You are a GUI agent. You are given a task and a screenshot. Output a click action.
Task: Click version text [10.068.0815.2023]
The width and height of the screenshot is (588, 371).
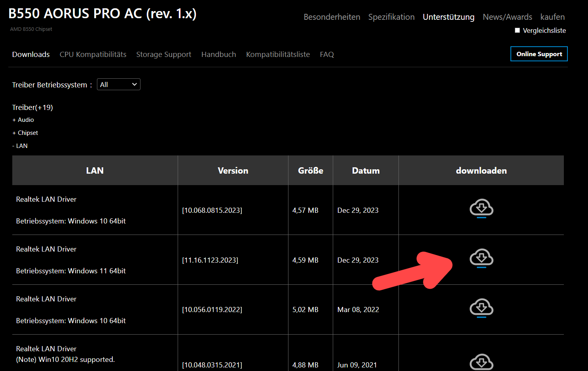(x=212, y=210)
